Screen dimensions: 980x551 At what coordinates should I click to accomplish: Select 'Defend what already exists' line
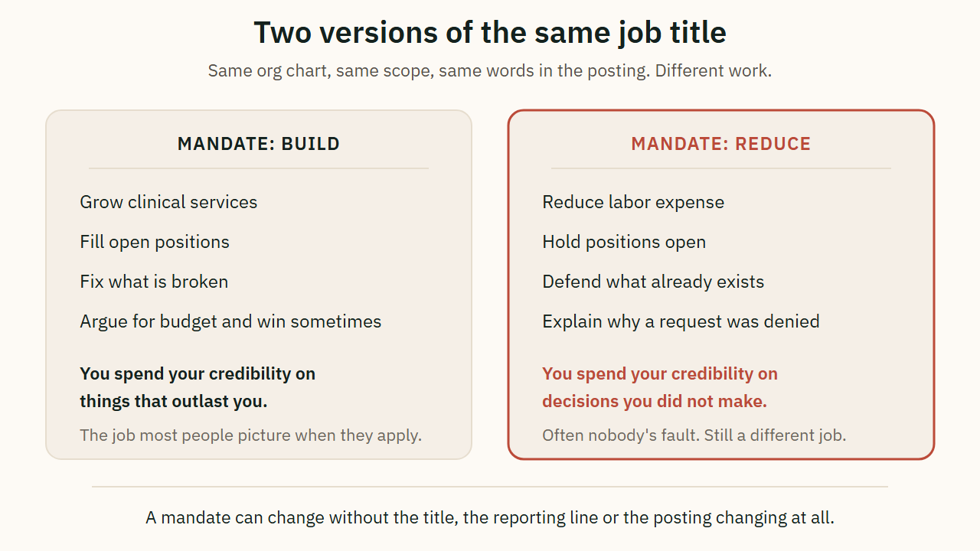click(653, 282)
